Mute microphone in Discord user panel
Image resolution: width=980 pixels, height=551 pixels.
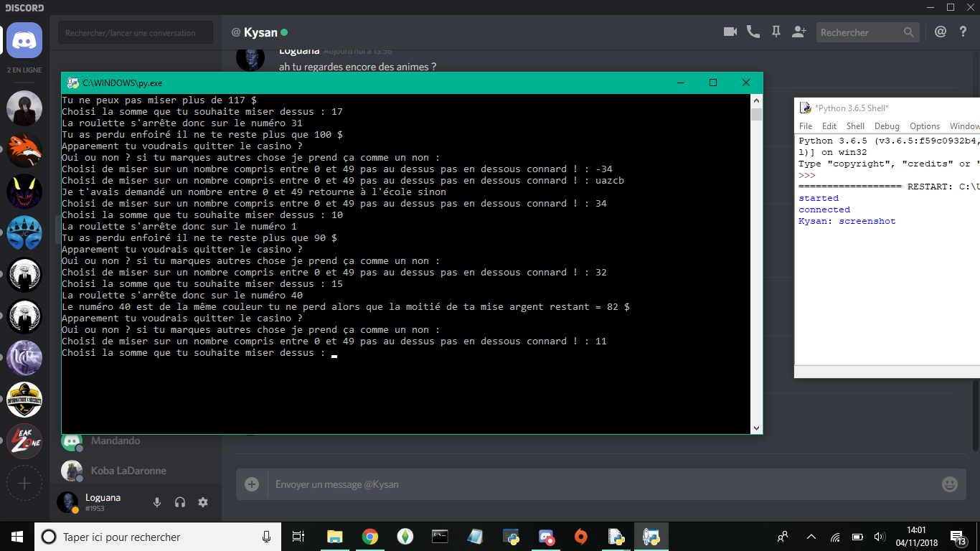pos(157,502)
